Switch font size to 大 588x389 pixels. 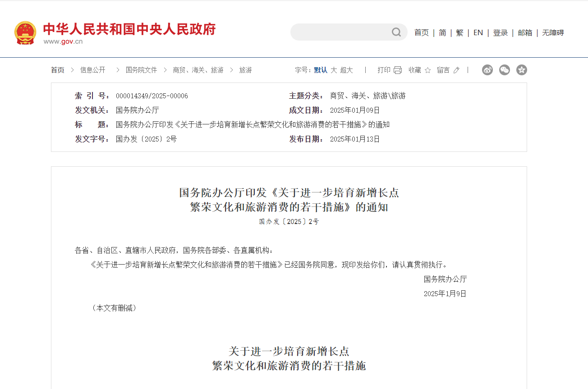[x=334, y=70]
